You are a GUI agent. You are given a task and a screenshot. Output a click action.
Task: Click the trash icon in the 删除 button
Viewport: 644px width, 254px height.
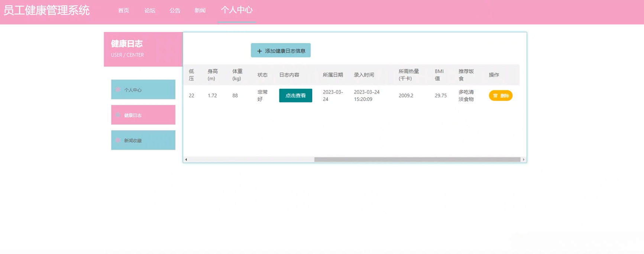[495, 96]
